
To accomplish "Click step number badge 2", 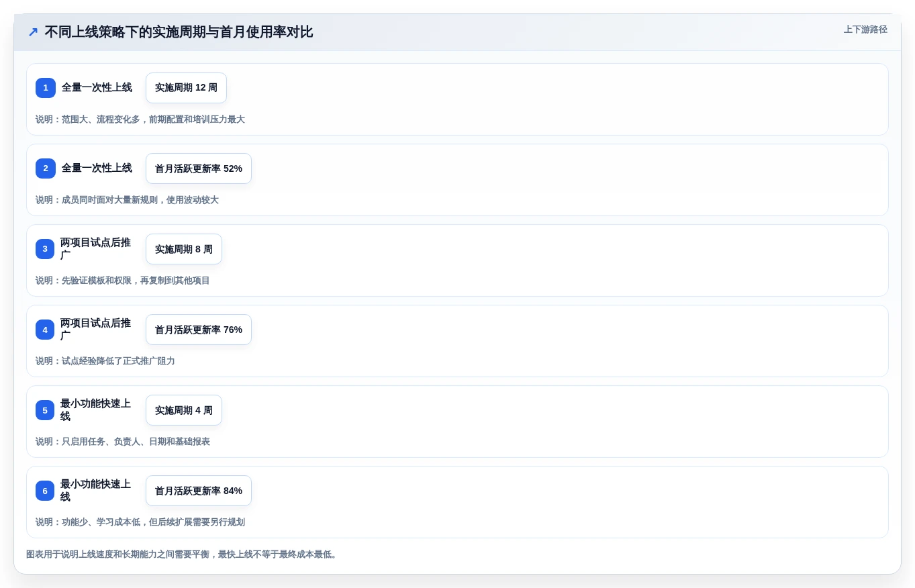I will (x=46, y=168).
